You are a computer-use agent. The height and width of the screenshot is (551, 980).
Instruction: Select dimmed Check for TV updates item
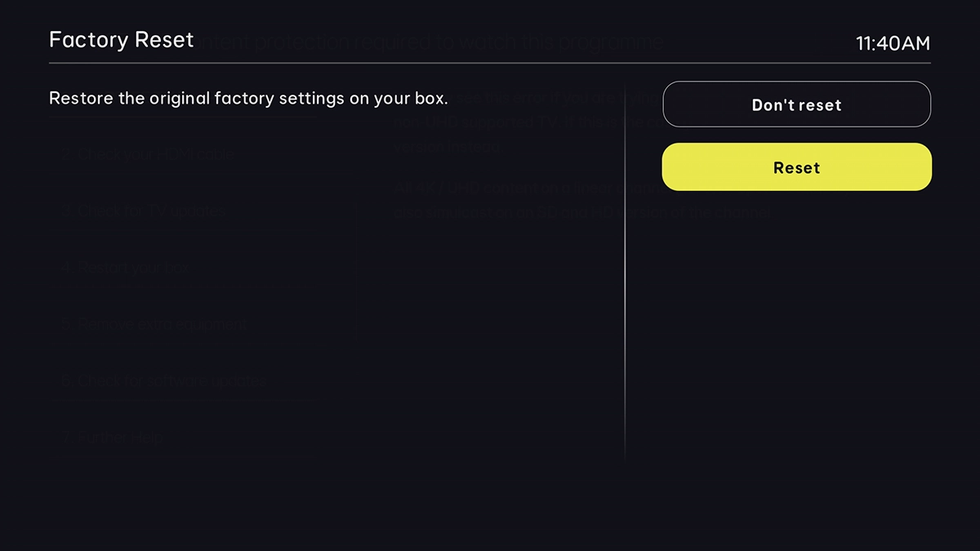pos(145,211)
